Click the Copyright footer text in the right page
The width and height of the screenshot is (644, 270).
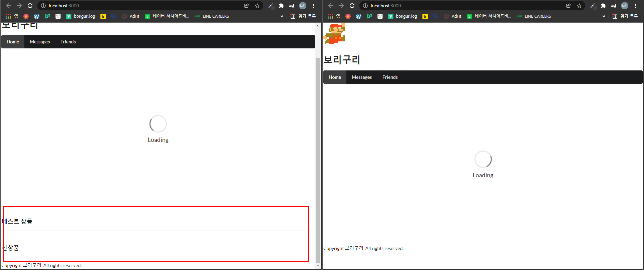[x=363, y=248]
